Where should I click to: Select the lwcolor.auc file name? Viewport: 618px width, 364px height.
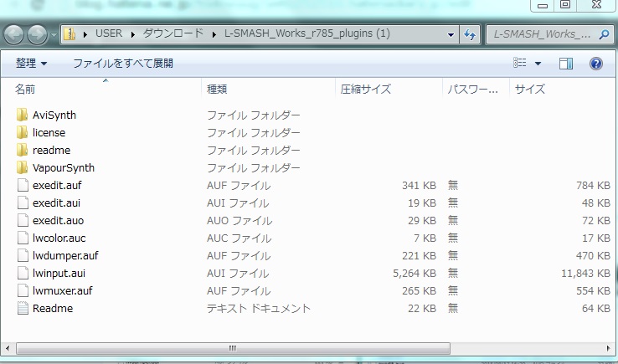pyautogui.click(x=59, y=238)
